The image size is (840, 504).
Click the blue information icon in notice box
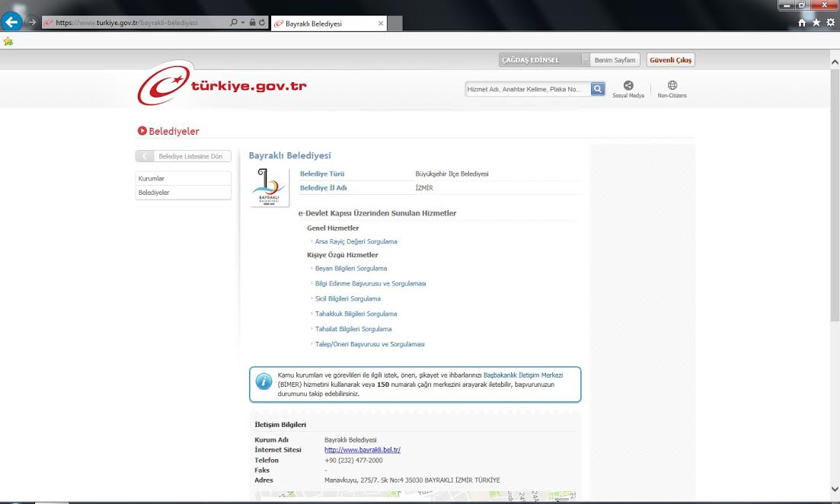pos(263,381)
